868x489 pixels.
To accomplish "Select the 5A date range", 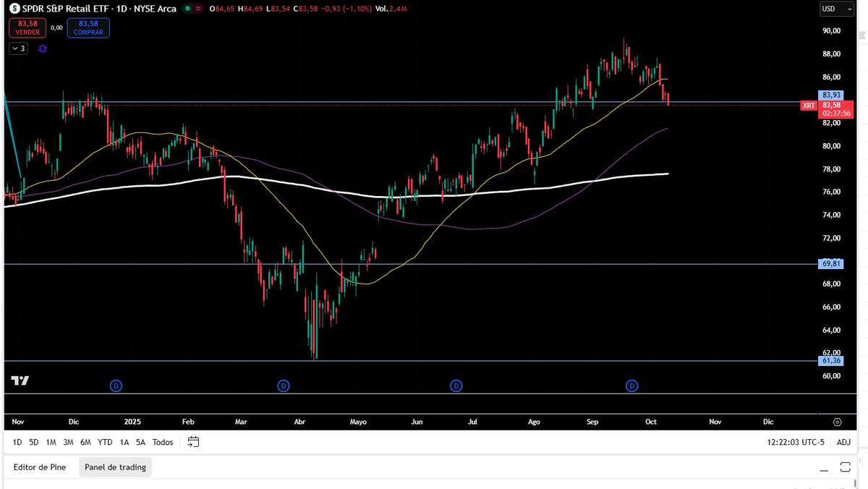I will point(140,442).
